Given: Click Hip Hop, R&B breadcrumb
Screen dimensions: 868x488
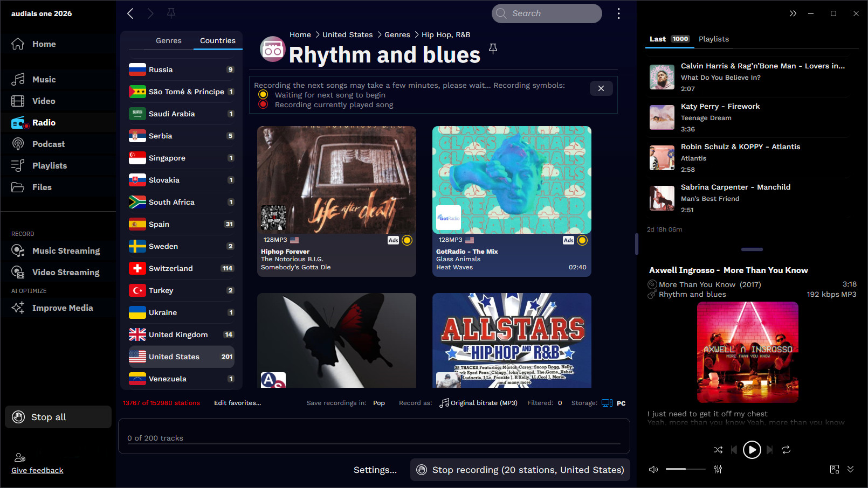Looking at the screenshot, I should 446,34.
